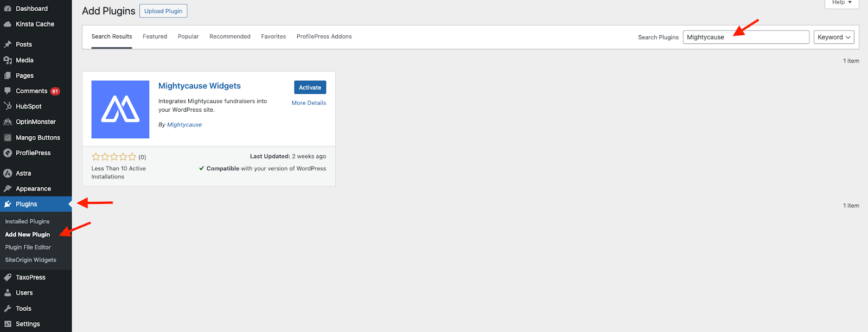Image resolution: width=868 pixels, height=332 pixels.
Task: Click the Compatible with WordPress checkmark text
Action: click(x=263, y=169)
